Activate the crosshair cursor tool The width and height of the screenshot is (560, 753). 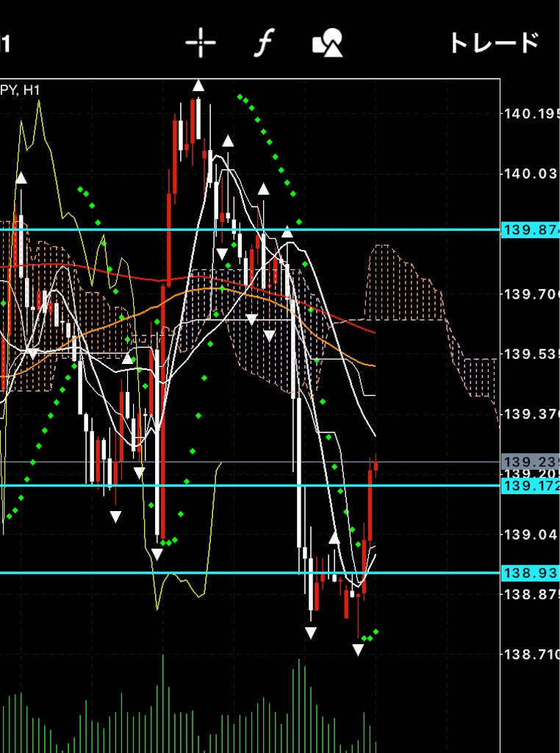point(201,43)
